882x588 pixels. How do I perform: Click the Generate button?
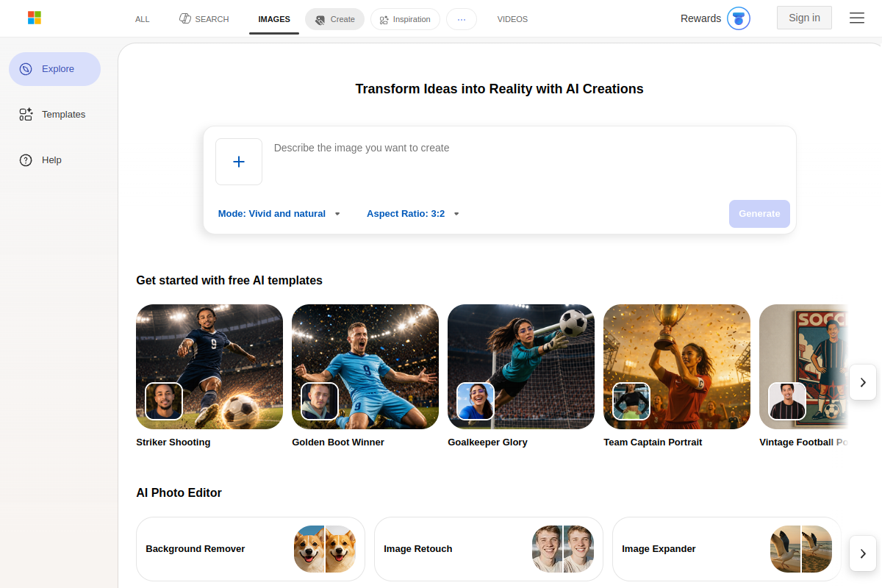point(759,214)
